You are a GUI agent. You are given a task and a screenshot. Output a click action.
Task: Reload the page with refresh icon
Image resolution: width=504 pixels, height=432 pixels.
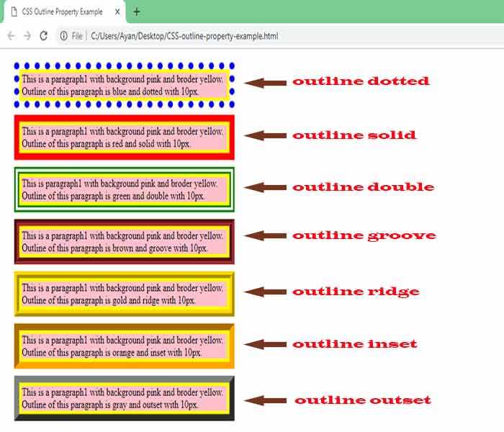(x=44, y=36)
